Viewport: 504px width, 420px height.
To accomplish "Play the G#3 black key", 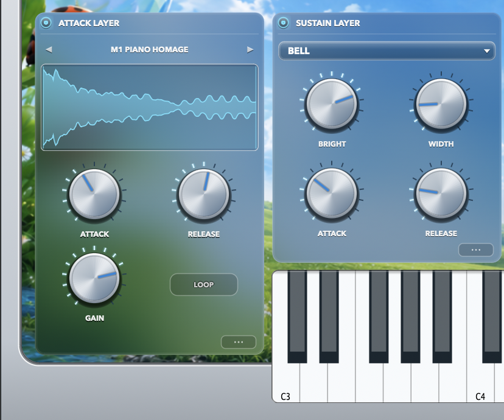I will 410,317.
